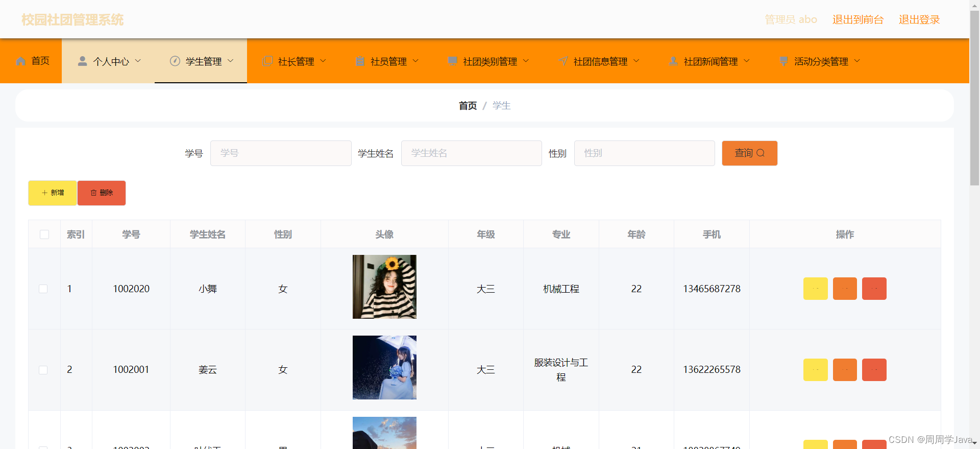Image resolution: width=980 pixels, height=449 pixels.
Task: Click phone number 13622265578
Action: pyautogui.click(x=712, y=369)
